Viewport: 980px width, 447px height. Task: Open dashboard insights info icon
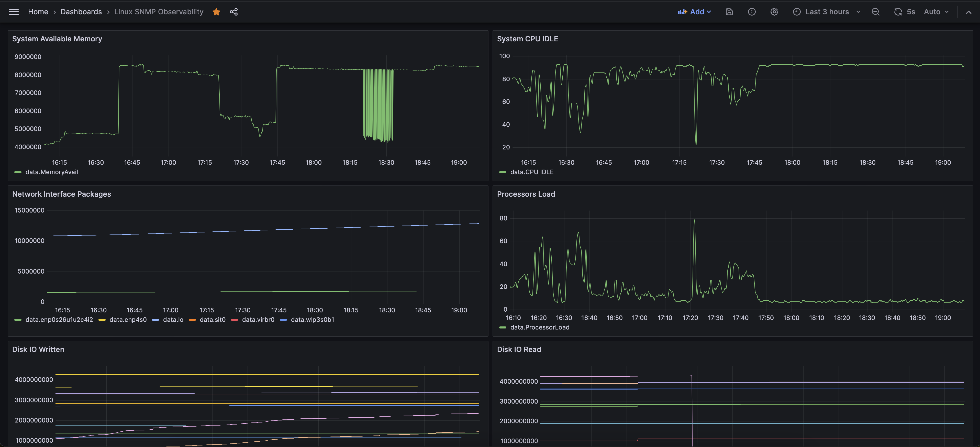[751, 12]
